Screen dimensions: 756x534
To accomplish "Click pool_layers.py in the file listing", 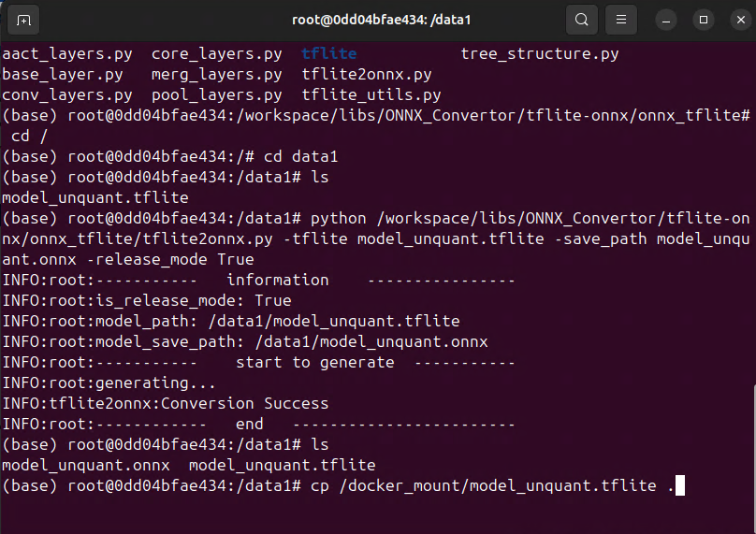I will point(216,95).
